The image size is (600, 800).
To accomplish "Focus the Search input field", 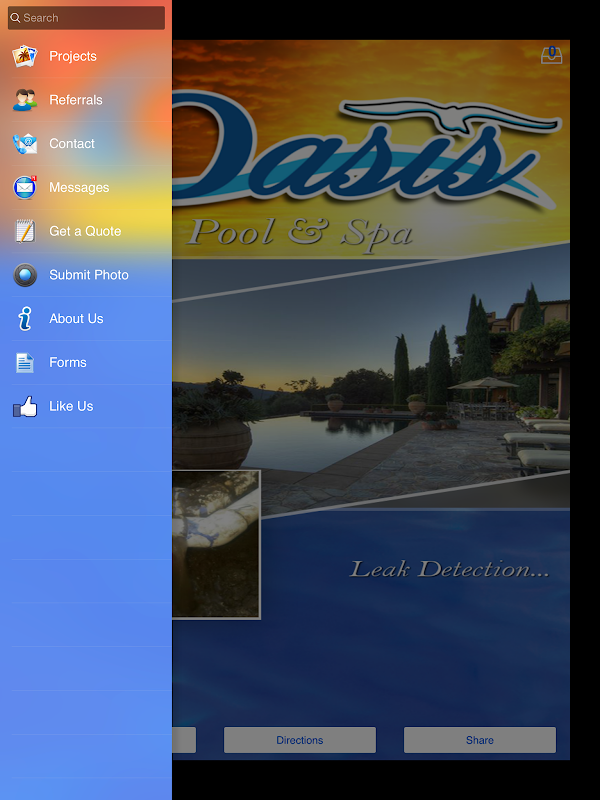I will pos(86,18).
